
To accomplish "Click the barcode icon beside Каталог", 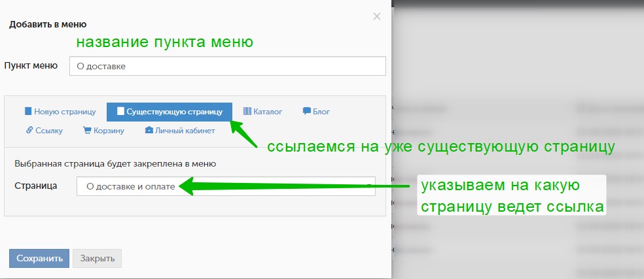I will (x=247, y=111).
